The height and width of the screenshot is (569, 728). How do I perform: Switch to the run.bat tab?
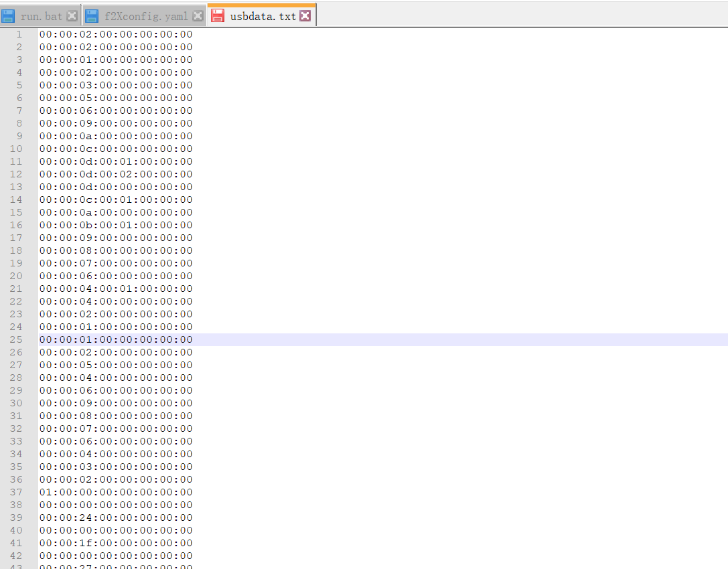(41, 16)
